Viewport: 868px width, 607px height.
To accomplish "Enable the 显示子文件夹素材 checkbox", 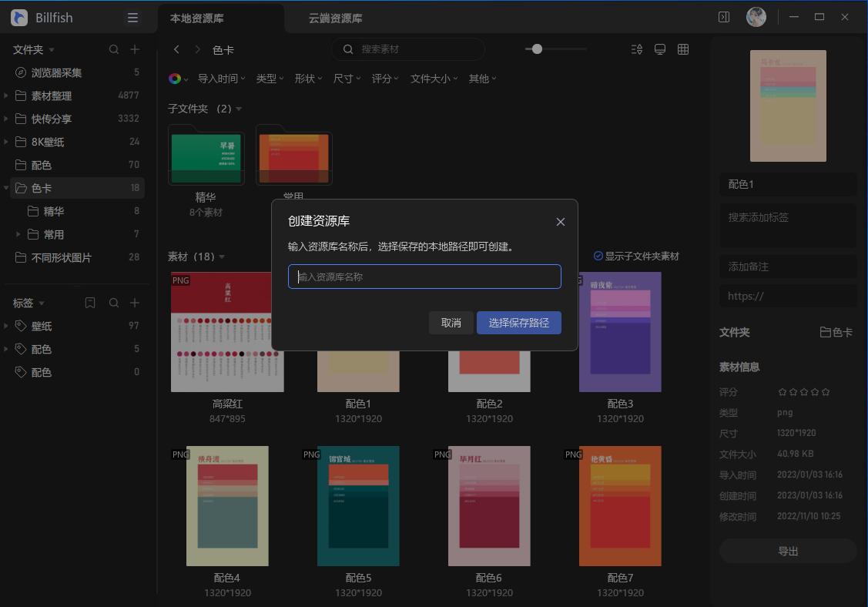I will tap(598, 256).
